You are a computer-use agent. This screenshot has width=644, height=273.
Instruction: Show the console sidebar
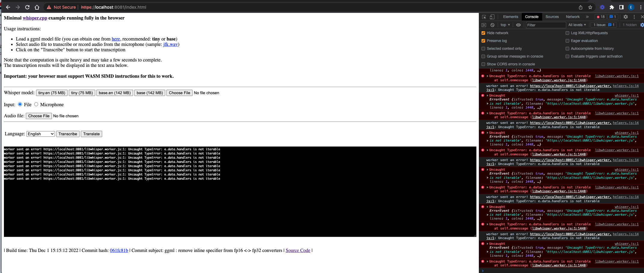(x=484, y=25)
